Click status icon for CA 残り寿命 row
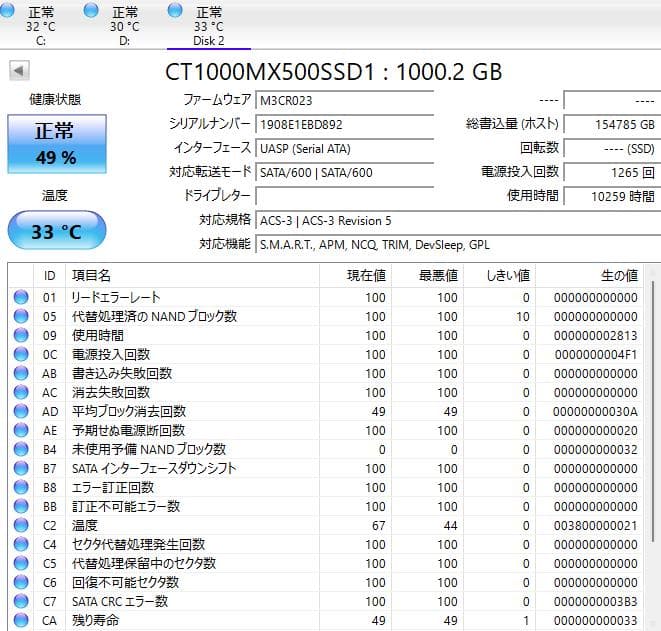This screenshot has height=631, width=661. 21,620
